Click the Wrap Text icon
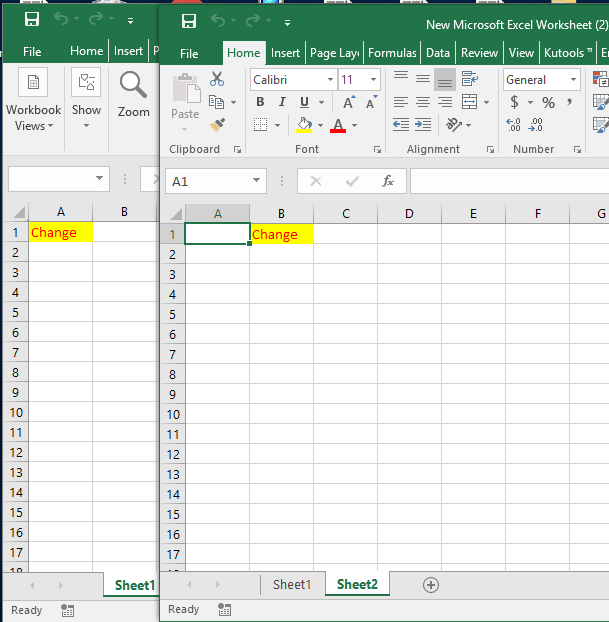The image size is (609, 622). coord(469,79)
